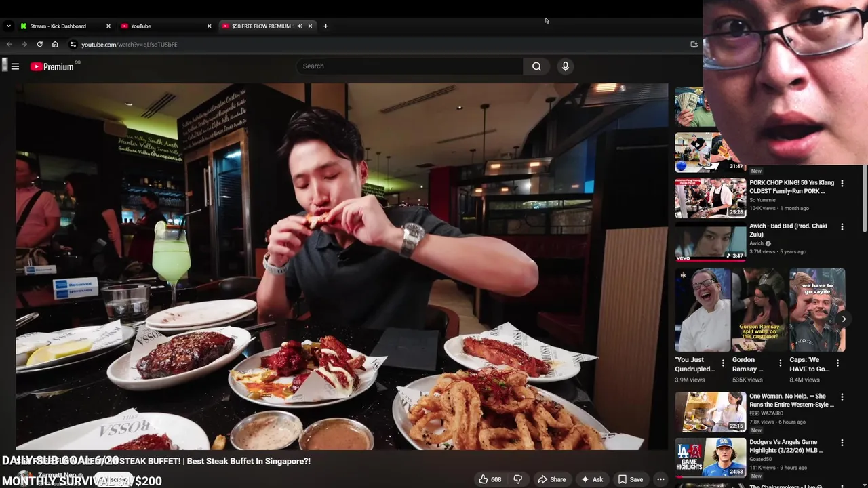Go back with the browser back arrow

click(9, 45)
